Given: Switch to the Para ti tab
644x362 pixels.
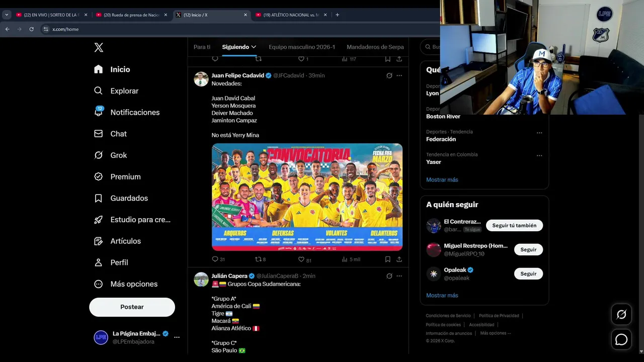Looking at the screenshot, I should pyautogui.click(x=202, y=47).
